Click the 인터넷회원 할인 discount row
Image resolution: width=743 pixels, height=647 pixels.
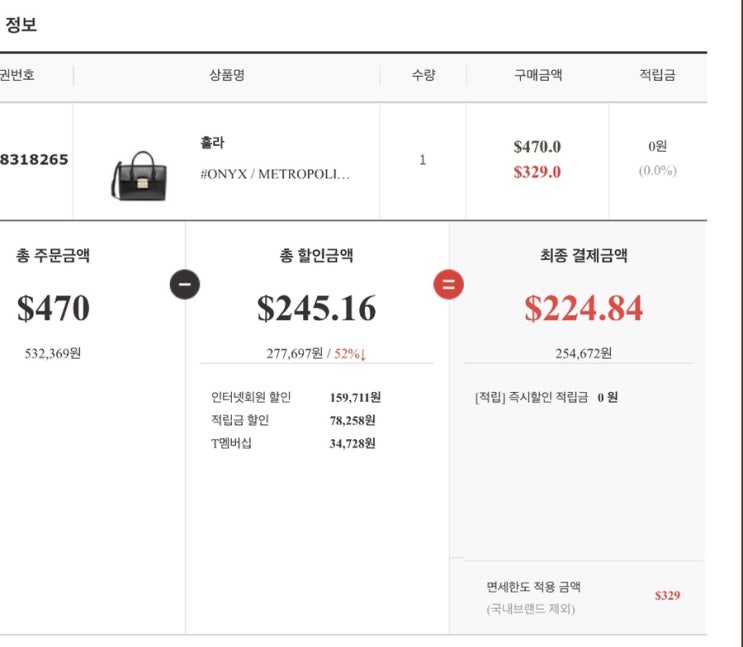point(296,397)
